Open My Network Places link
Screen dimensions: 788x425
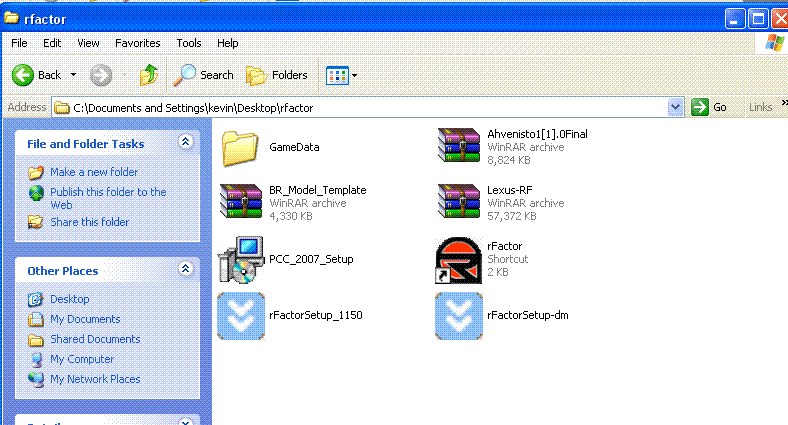(95, 379)
